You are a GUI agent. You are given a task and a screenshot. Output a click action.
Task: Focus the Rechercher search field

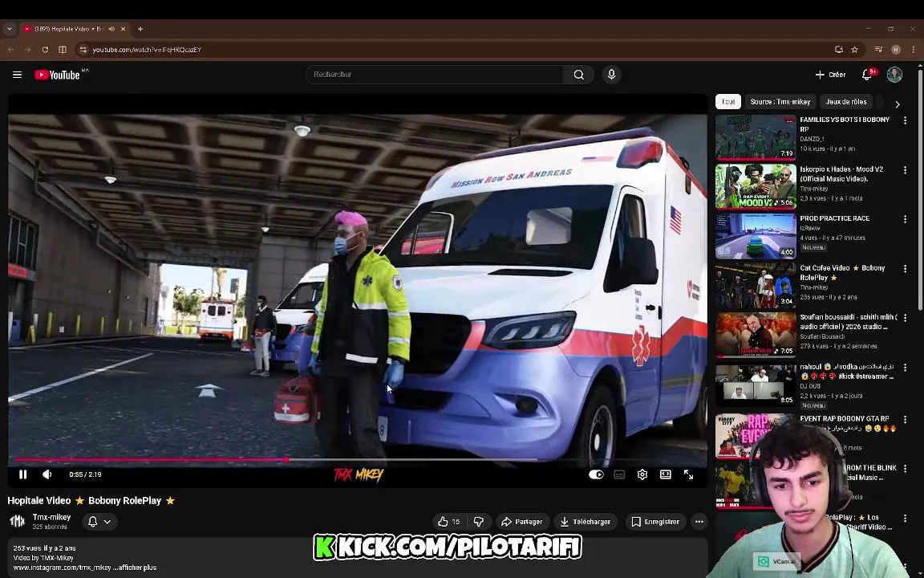(x=435, y=75)
